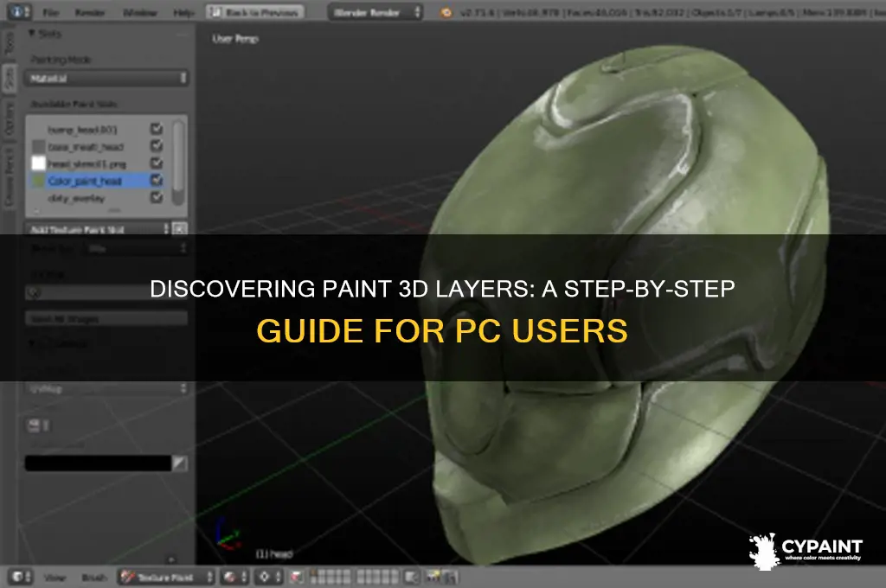886x588 pixels.
Task: Click the second block of layer buttons
Action: point(377,578)
